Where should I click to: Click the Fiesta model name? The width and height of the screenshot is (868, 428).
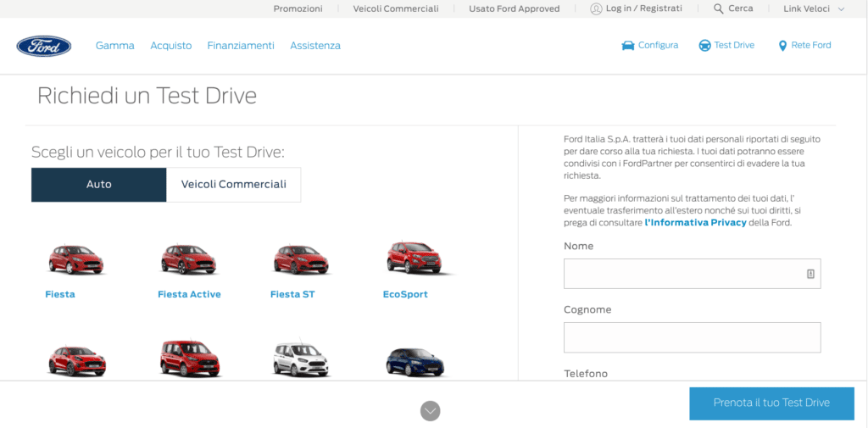(60, 295)
